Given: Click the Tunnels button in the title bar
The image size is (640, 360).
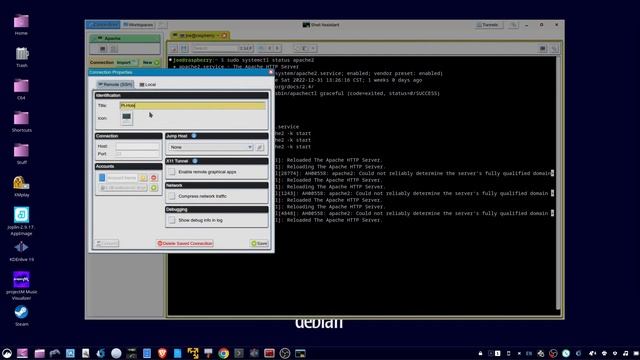Looking at the screenshot, I should tap(488, 25).
